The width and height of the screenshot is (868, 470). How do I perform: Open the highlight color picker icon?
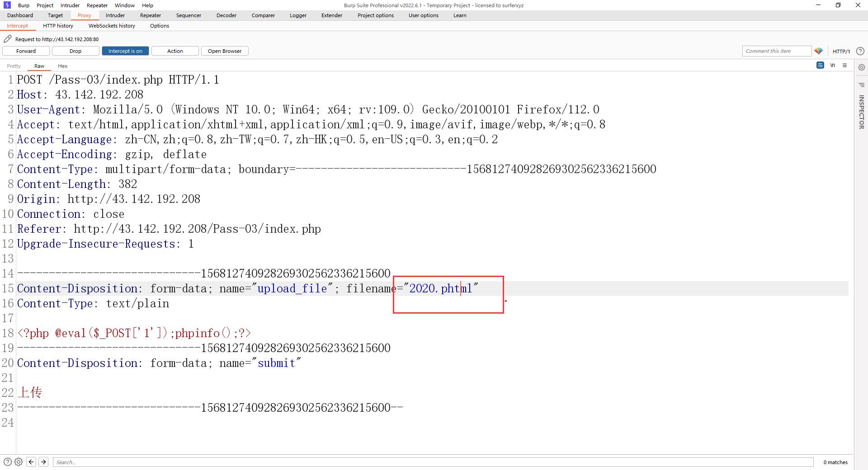pos(819,51)
